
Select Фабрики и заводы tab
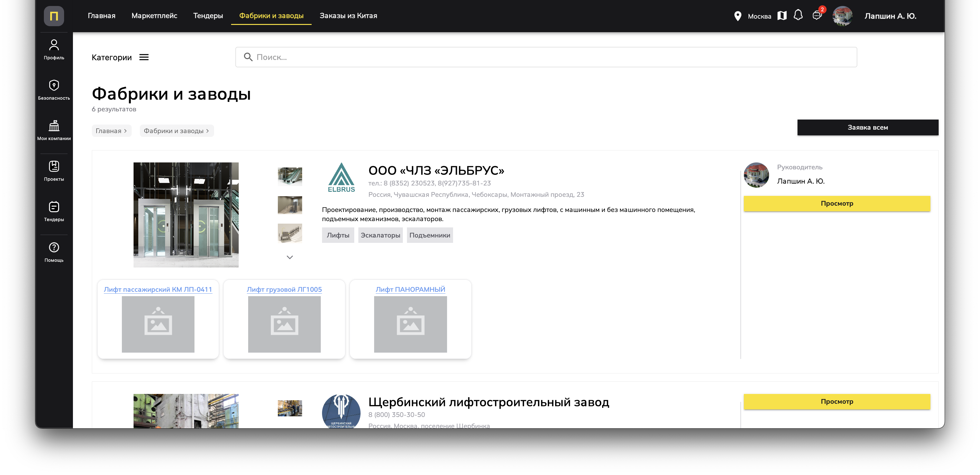(x=271, y=15)
